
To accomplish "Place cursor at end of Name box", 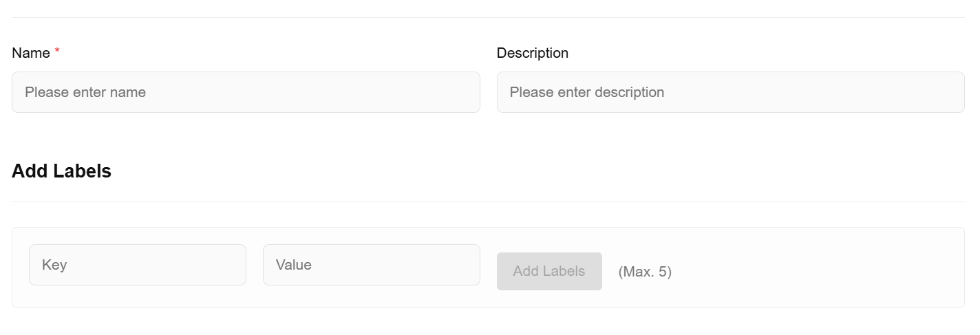I will (468, 92).
